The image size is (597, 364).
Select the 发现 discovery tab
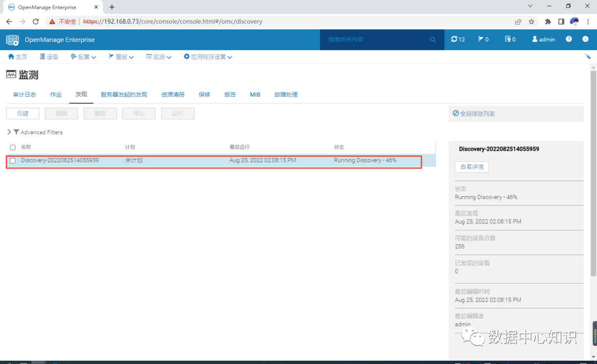tap(81, 94)
